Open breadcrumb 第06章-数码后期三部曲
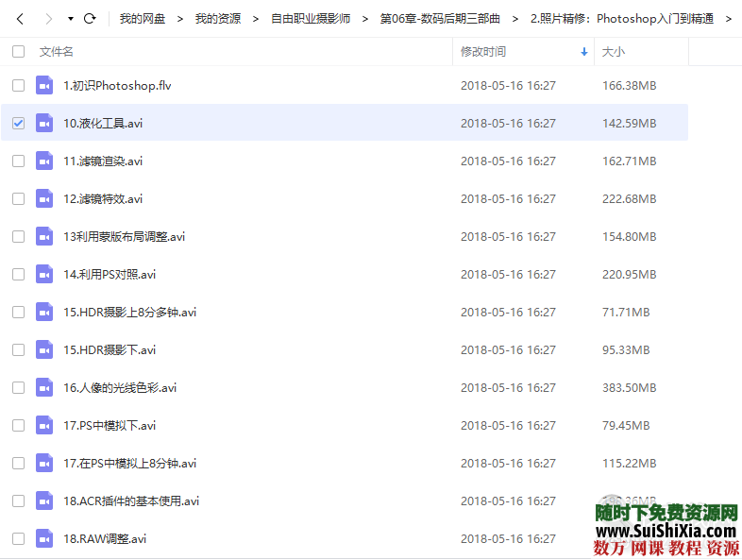Screen dimensions: 742x560 click(440, 19)
